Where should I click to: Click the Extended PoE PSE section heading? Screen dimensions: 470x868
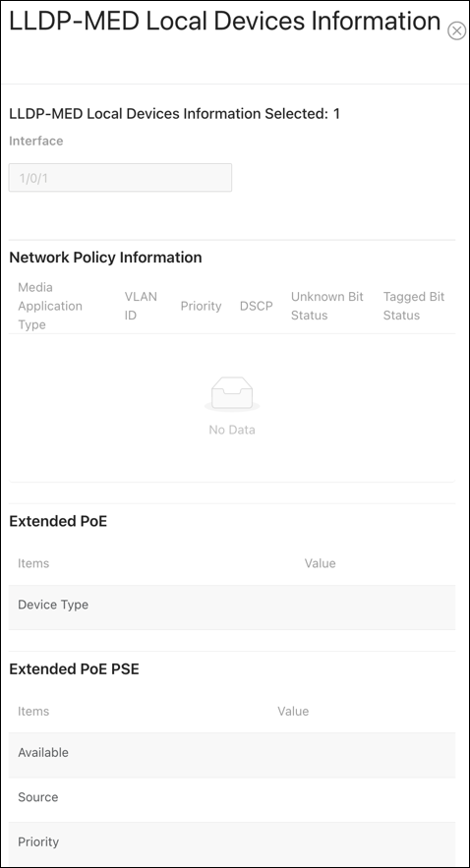click(74, 669)
